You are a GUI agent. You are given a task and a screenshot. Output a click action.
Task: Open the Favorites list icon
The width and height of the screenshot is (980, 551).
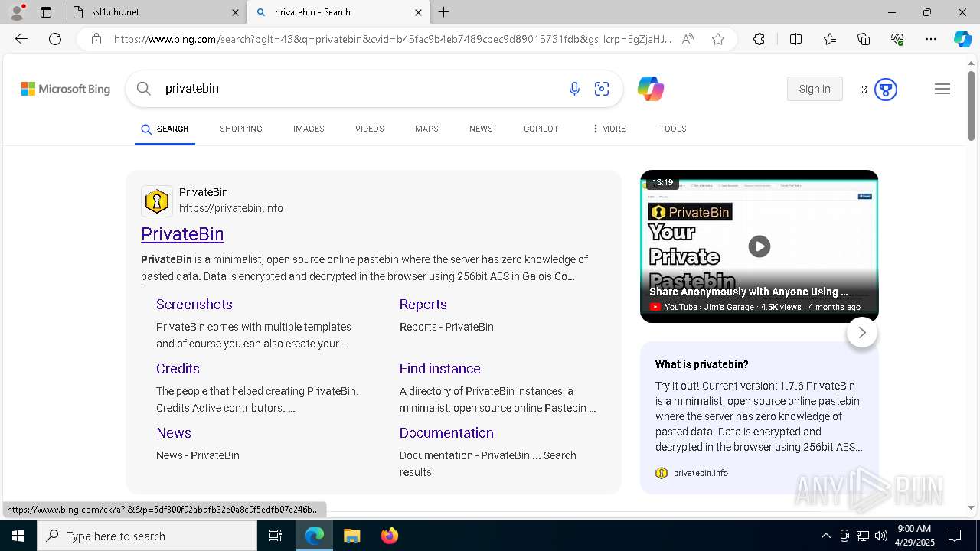pos(830,39)
